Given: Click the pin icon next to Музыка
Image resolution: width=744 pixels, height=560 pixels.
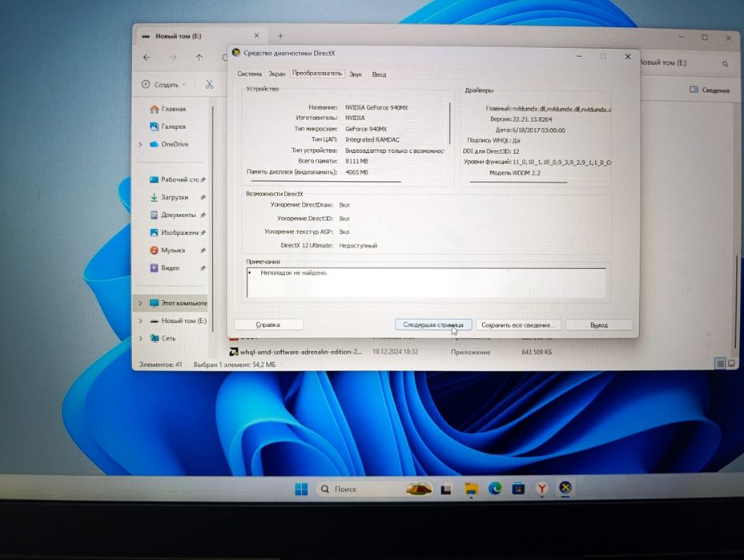Looking at the screenshot, I should pos(203,250).
